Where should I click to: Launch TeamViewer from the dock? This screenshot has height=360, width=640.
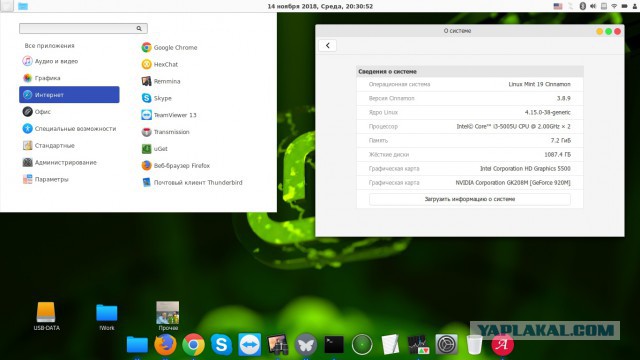[249, 344]
